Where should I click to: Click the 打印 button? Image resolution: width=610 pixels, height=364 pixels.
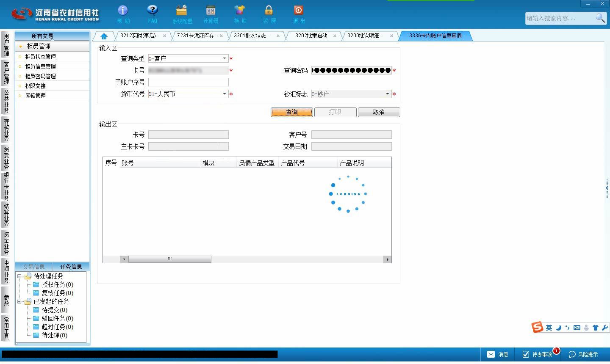pyautogui.click(x=335, y=112)
